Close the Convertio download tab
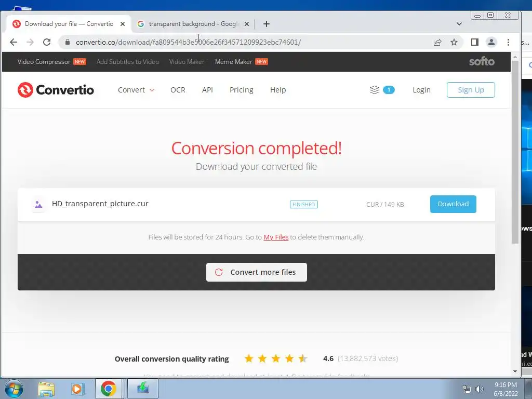Image resolution: width=532 pixels, height=399 pixels. [x=123, y=24]
